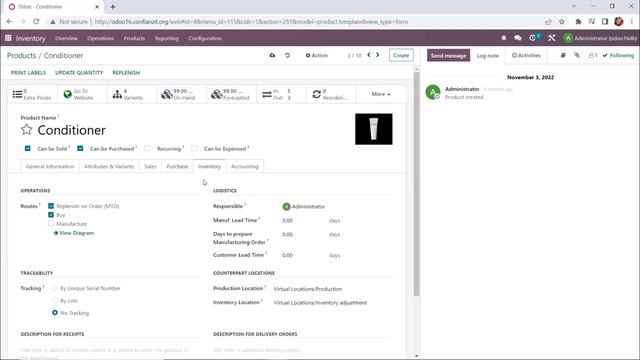Enable the Recurring checkbox
640x360 pixels.
point(147,148)
